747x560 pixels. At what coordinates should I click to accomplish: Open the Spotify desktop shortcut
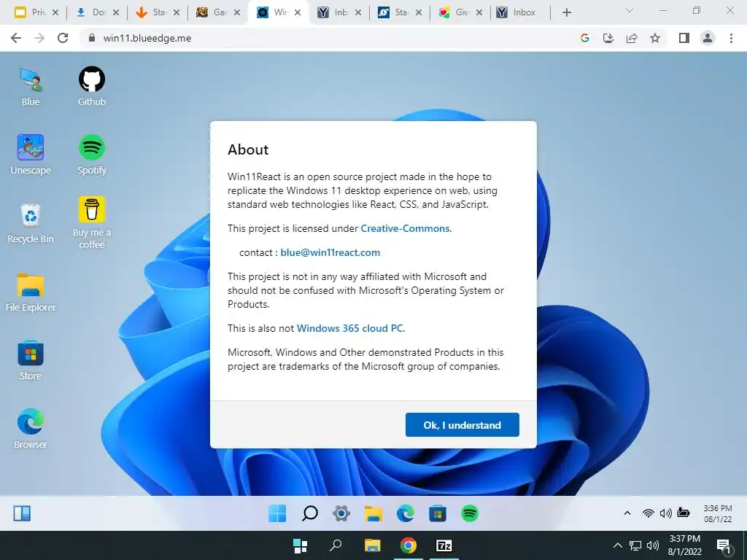(91, 155)
